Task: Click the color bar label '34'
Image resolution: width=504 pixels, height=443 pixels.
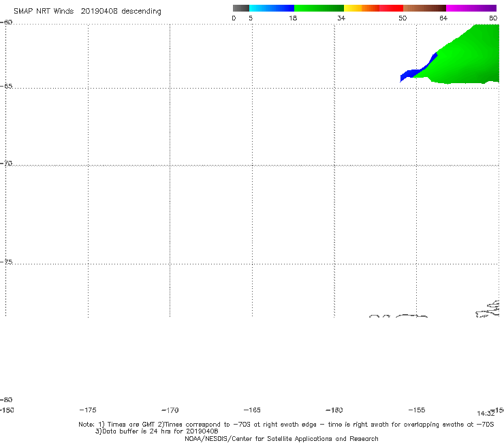Action: point(341,18)
